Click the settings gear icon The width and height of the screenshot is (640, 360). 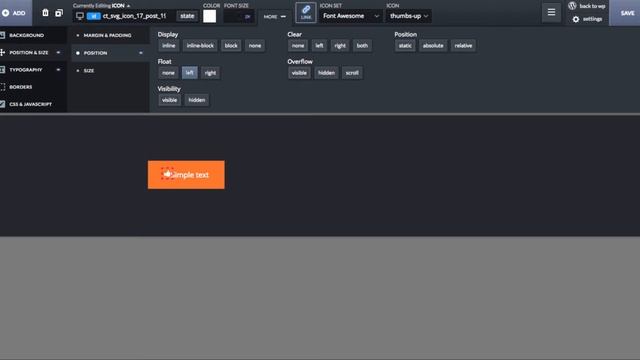[x=576, y=19]
